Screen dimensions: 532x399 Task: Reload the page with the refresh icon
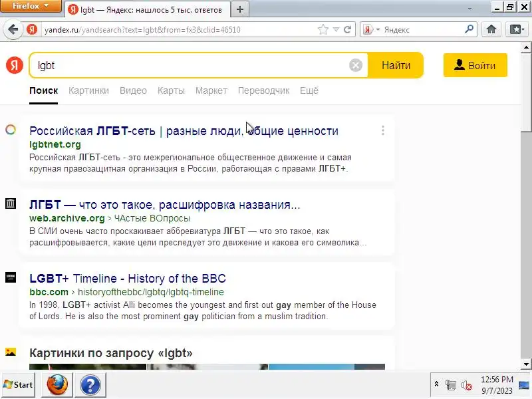(x=347, y=30)
